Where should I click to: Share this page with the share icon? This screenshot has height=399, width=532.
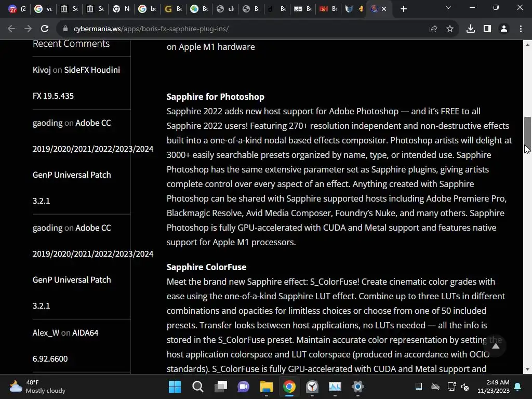coord(433,29)
